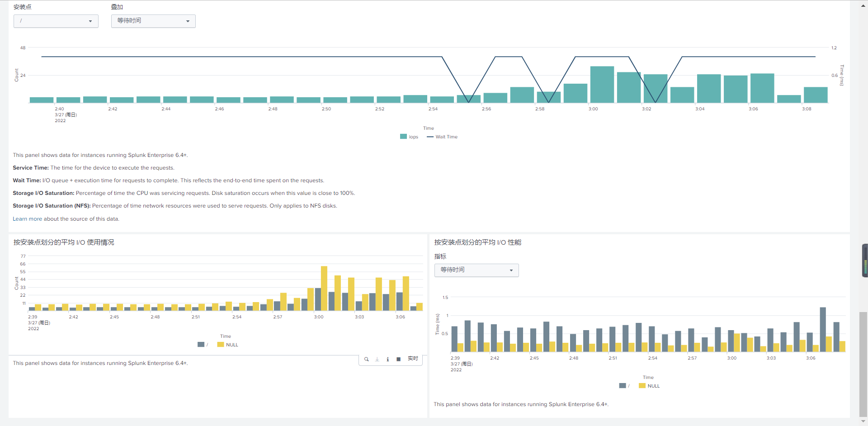Open the 指标 metric dropdown in I/O 性能 panel
The height and width of the screenshot is (426, 868).
(476, 270)
